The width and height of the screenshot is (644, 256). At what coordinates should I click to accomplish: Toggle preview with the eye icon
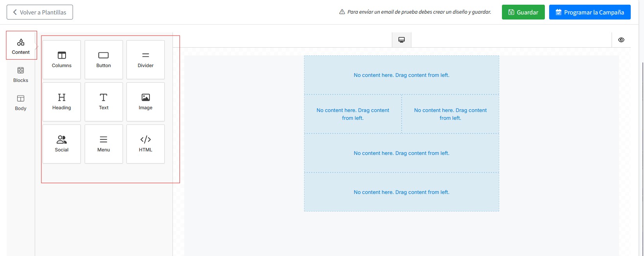621,40
